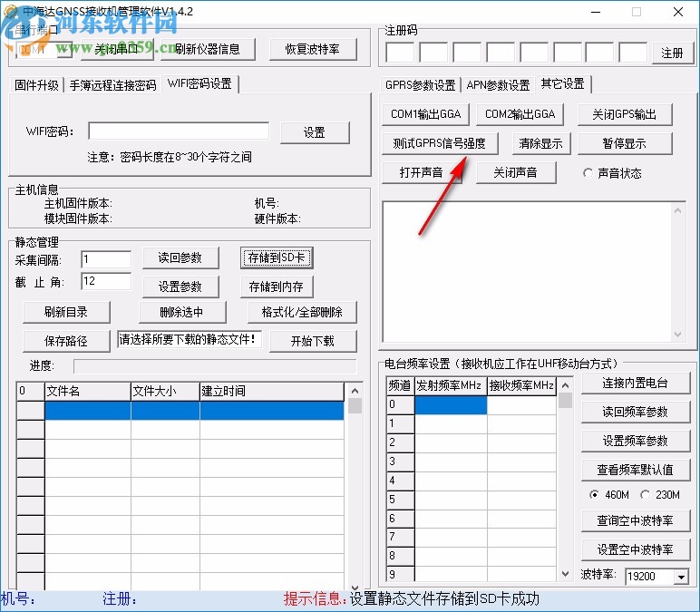Screen dimensions: 700x612
Task: Click 刷新仪器信息 button
Action: pyautogui.click(x=208, y=49)
